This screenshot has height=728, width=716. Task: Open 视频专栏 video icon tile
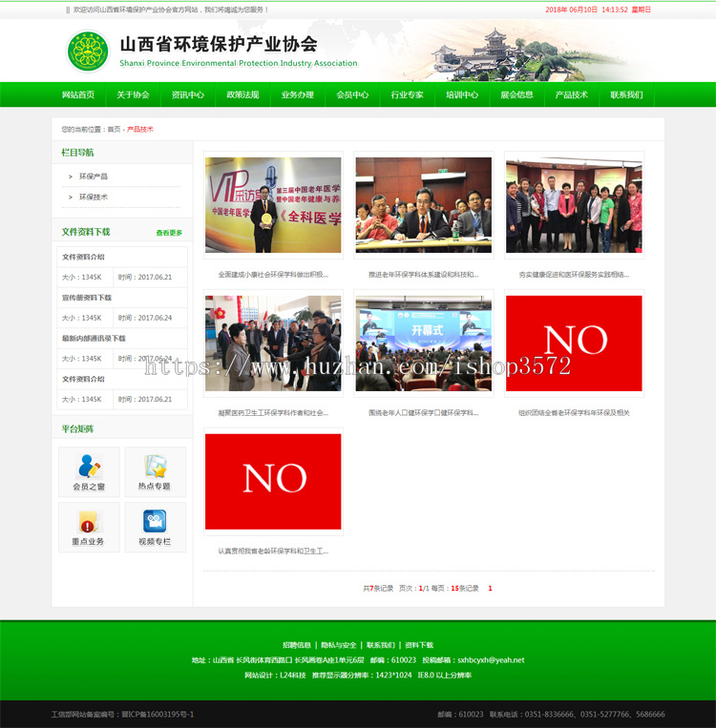(156, 527)
